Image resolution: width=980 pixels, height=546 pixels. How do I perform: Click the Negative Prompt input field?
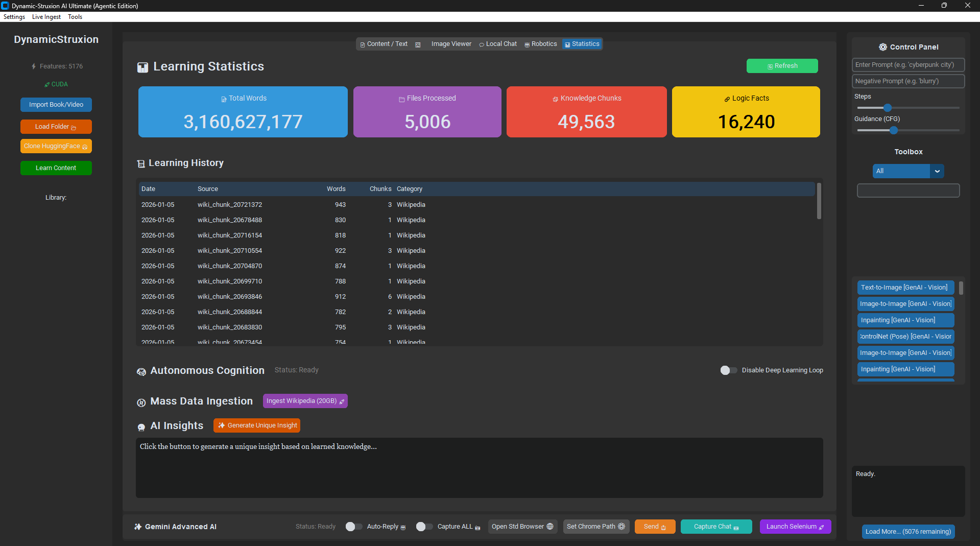pyautogui.click(x=907, y=81)
